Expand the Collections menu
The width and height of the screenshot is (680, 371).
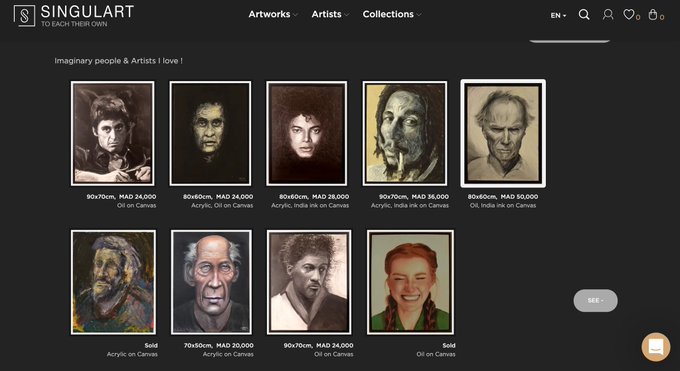click(x=392, y=14)
